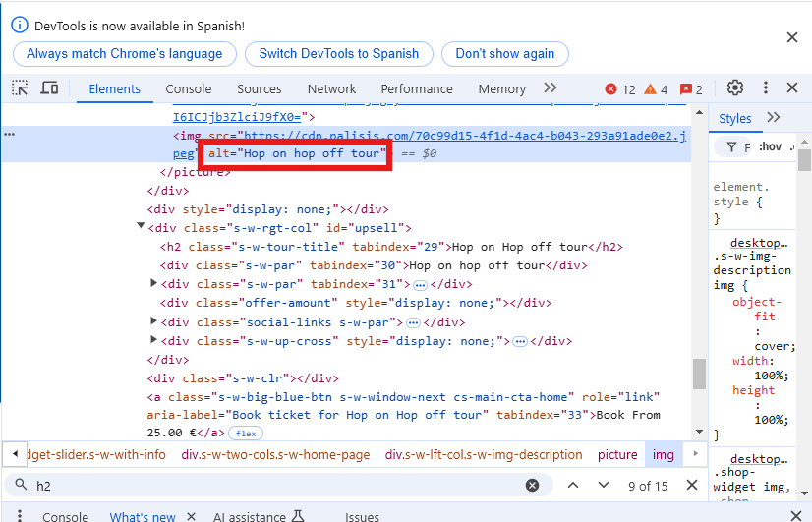Select the h2 s-w-tour-title node

tap(391, 247)
